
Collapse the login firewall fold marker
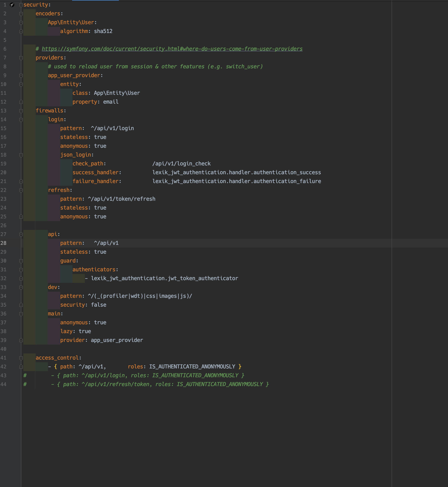pos(21,120)
